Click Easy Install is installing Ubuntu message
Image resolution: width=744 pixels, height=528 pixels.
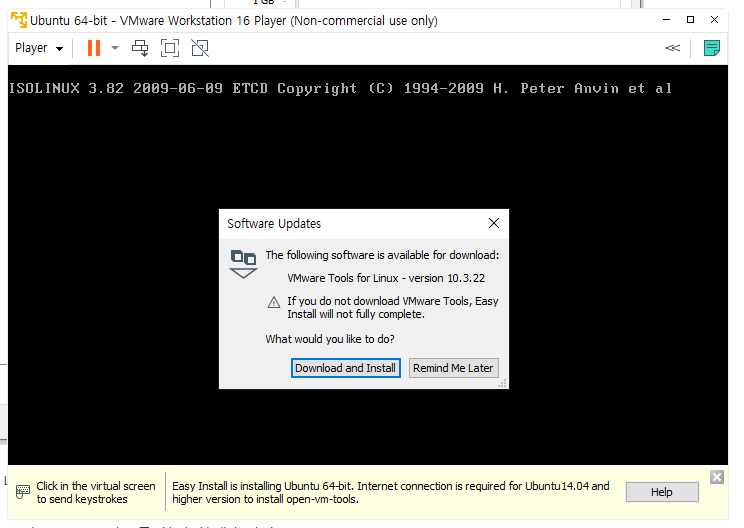[391, 492]
